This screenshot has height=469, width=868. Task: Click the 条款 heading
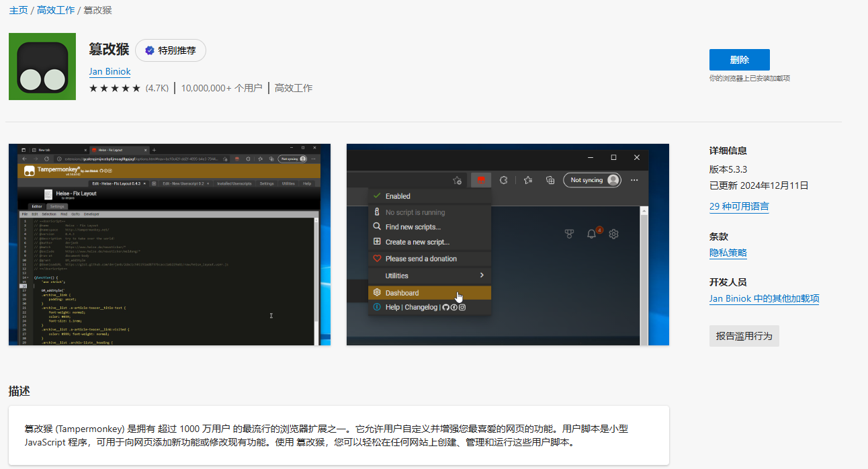pyautogui.click(x=719, y=237)
